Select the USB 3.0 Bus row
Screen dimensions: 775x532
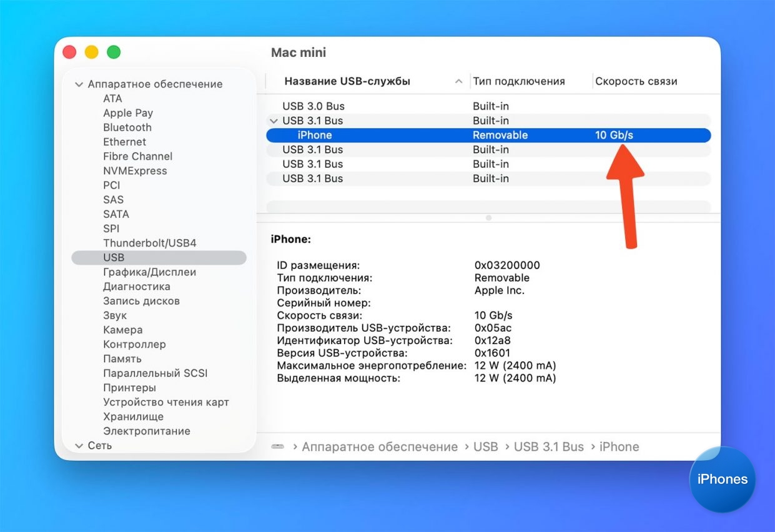(313, 106)
